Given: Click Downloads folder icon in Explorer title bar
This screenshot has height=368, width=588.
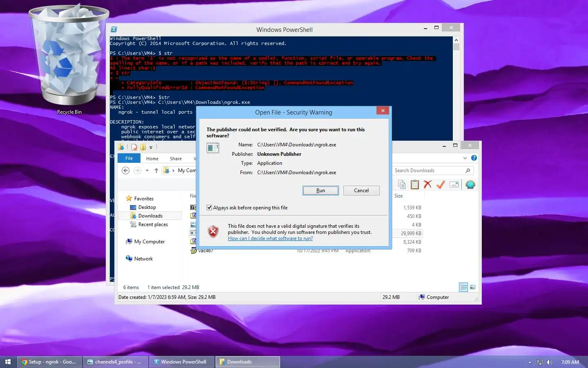Looking at the screenshot, I should coord(121,147).
